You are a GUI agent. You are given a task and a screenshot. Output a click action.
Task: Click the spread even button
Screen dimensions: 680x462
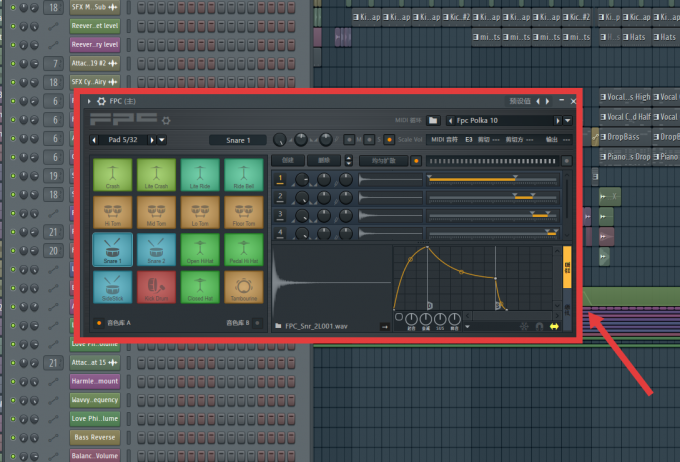383,161
